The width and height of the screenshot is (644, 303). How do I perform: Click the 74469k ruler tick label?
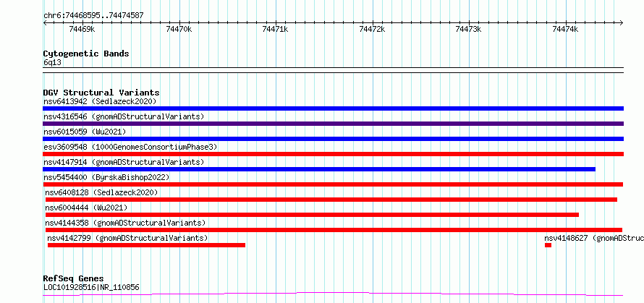(x=82, y=29)
